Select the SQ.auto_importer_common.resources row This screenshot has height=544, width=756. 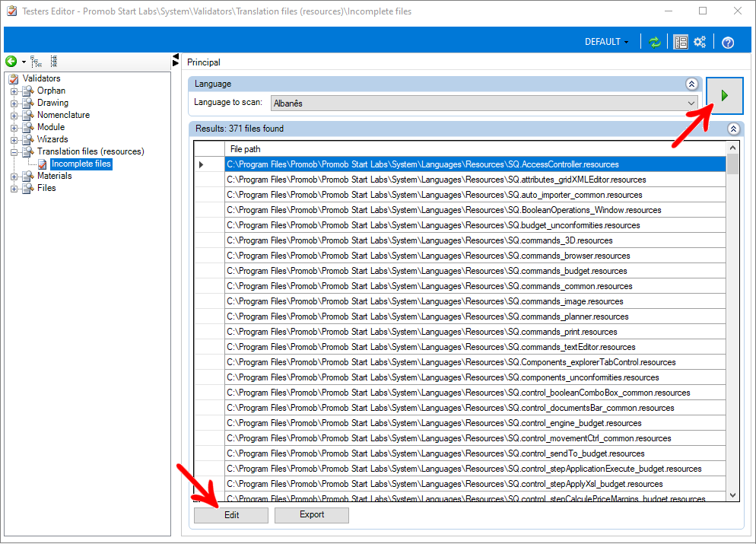pos(475,195)
